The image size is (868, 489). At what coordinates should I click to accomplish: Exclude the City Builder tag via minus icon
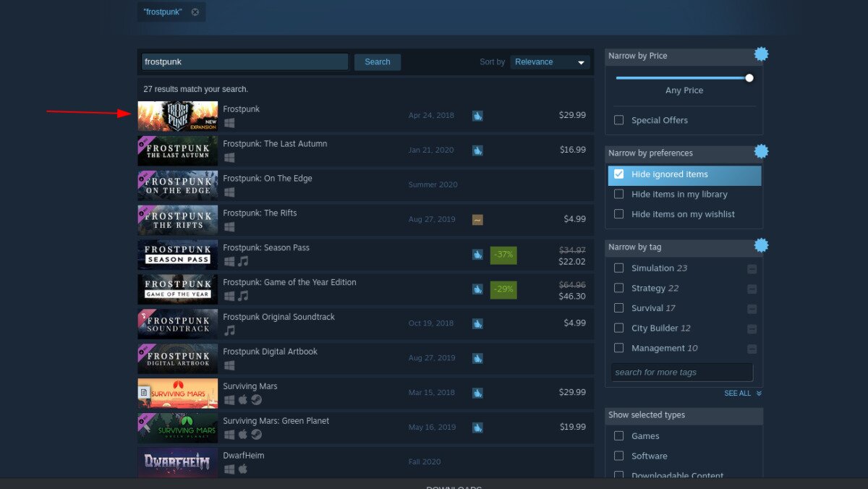coord(752,329)
